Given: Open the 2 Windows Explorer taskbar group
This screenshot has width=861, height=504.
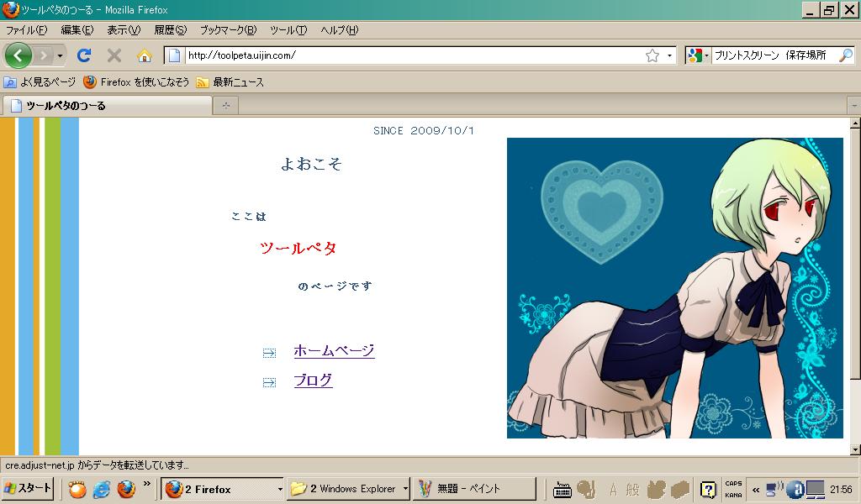Looking at the screenshot, I should (x=349, y=489).
